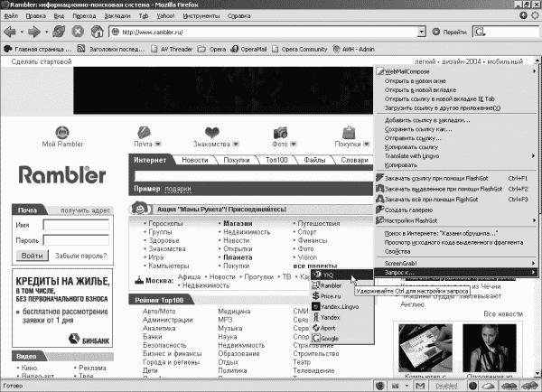The width and height of the screenshot is (542, 392).
Task: Click the Знакомства heart icon
Action: point(212,133)
